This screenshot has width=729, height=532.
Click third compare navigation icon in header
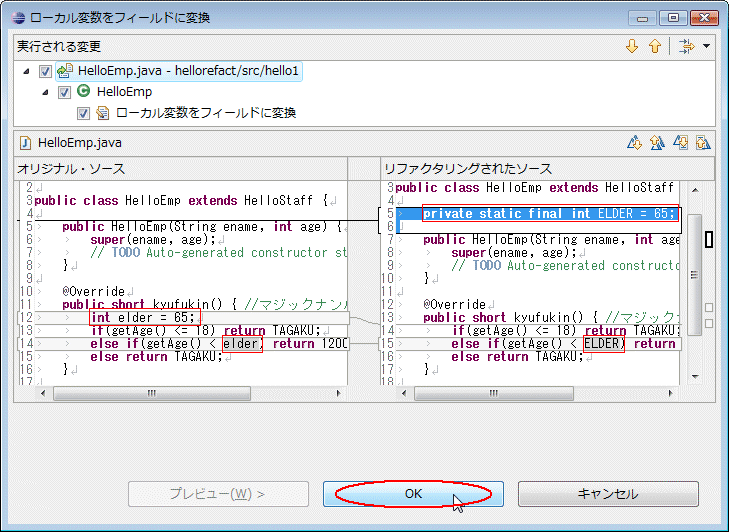[681, 142]
